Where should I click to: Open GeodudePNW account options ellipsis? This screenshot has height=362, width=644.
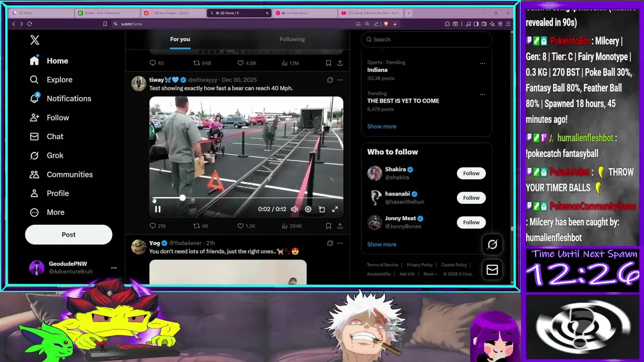click(x=114, y=268)
